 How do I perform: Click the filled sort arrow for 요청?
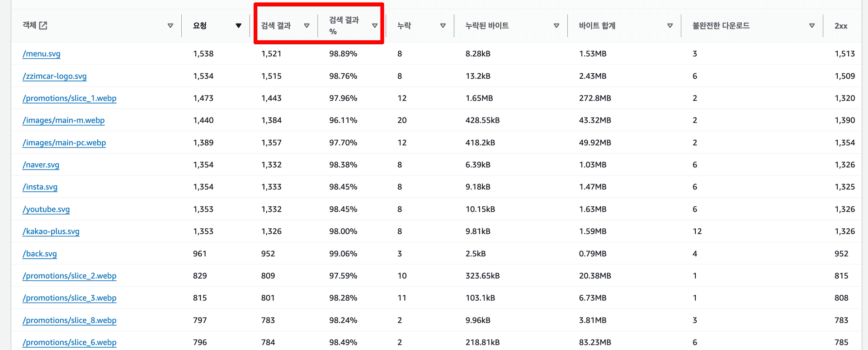pyautogui.click(x=238, y=26)
